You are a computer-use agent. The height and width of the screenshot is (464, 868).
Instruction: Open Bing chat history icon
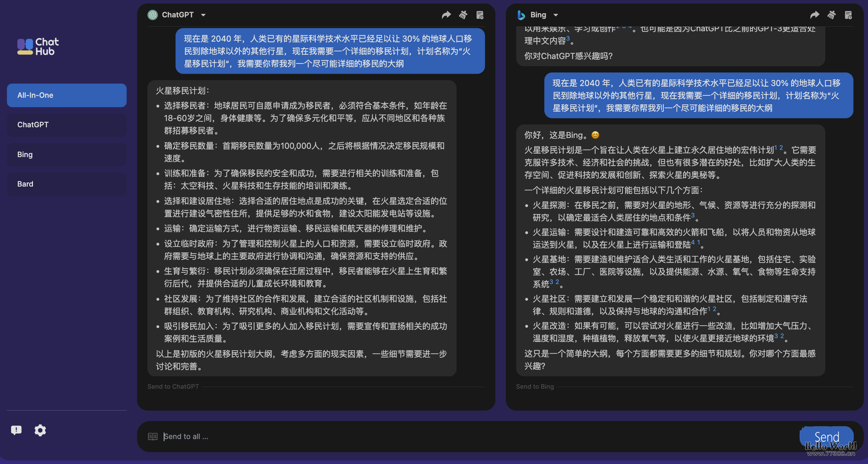[849, 15]
